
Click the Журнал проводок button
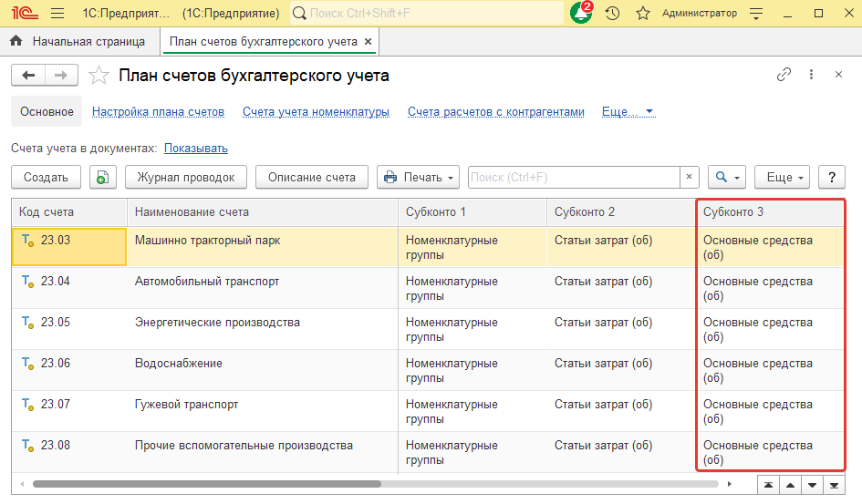[x=186, y=178]
